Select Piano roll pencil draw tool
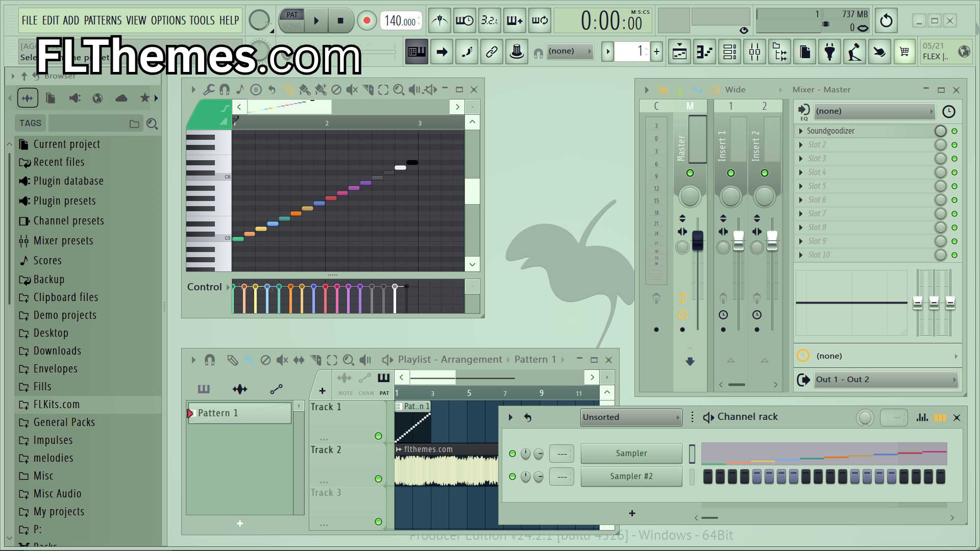 tap(289, 90)
